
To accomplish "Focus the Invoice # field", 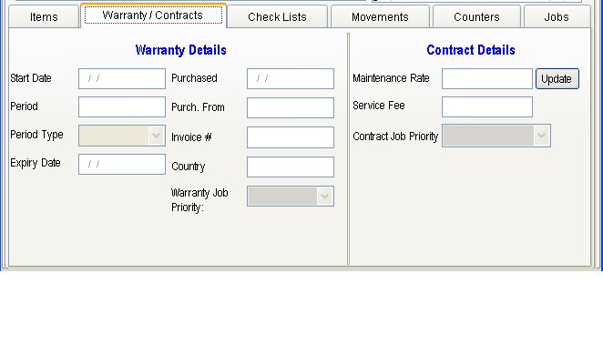I will click(290, 137).
